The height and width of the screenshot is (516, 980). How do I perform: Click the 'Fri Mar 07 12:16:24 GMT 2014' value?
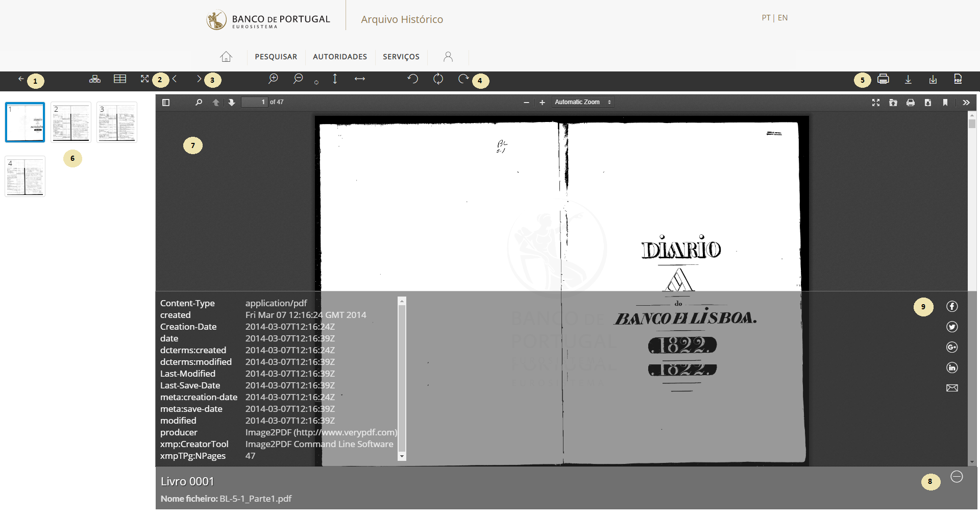click(x=306, y=315)
